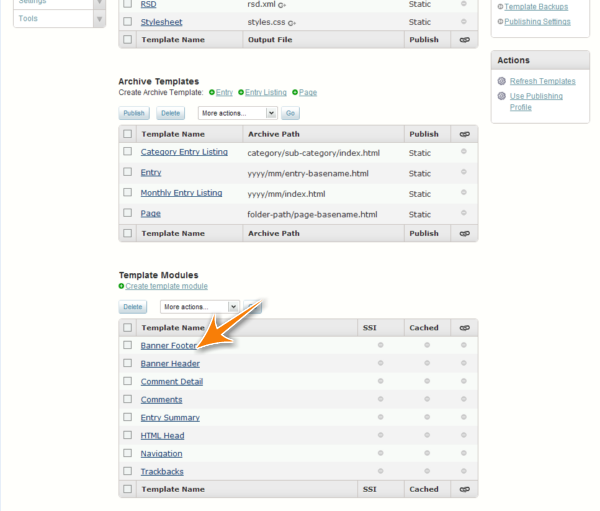Click the Create template module link
This screenshot has height=511, width=600.
coord(166,286)
